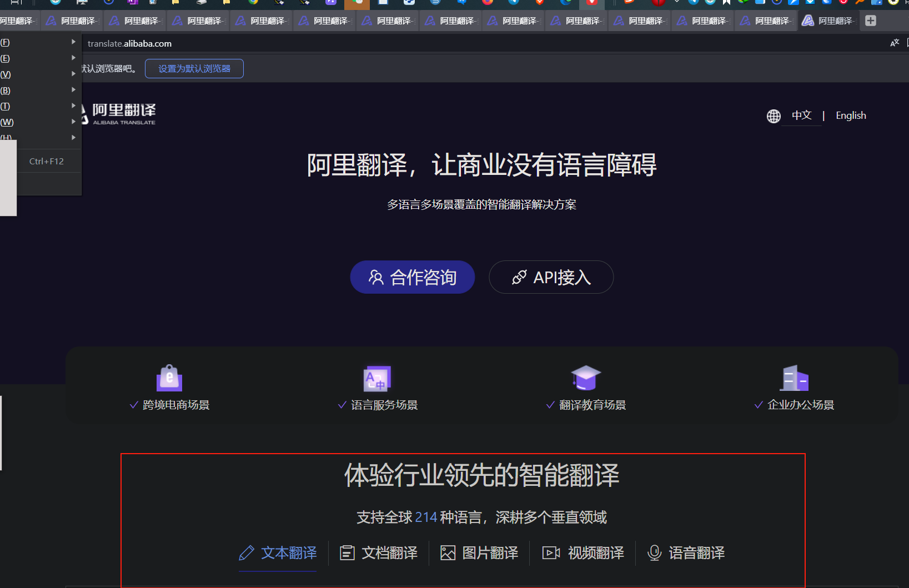Click the globe language icon
This screenshot has height=588, width=909.
click(774, 116)
